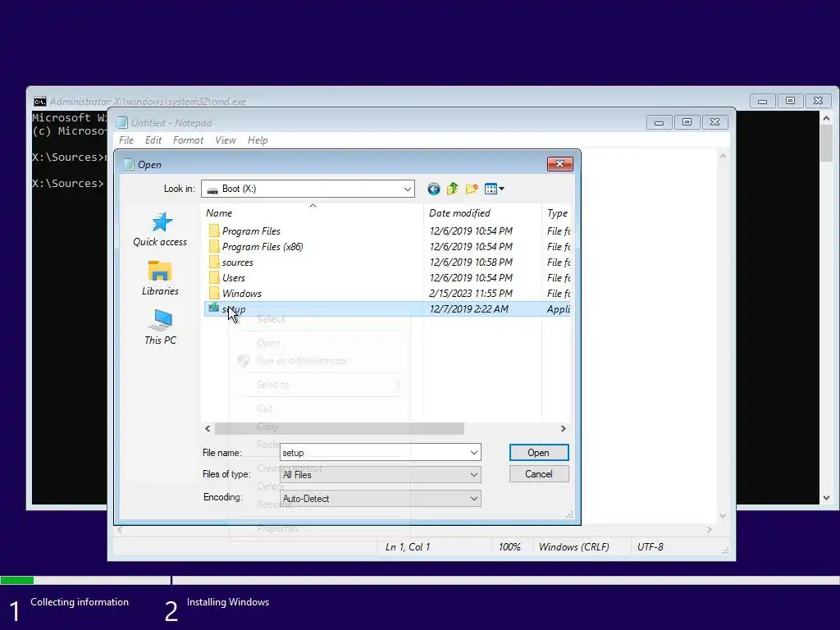The image size is (840, 630).
Task: Click the cmd.exe icon in the title bar
Action: (x=39, y=101)
